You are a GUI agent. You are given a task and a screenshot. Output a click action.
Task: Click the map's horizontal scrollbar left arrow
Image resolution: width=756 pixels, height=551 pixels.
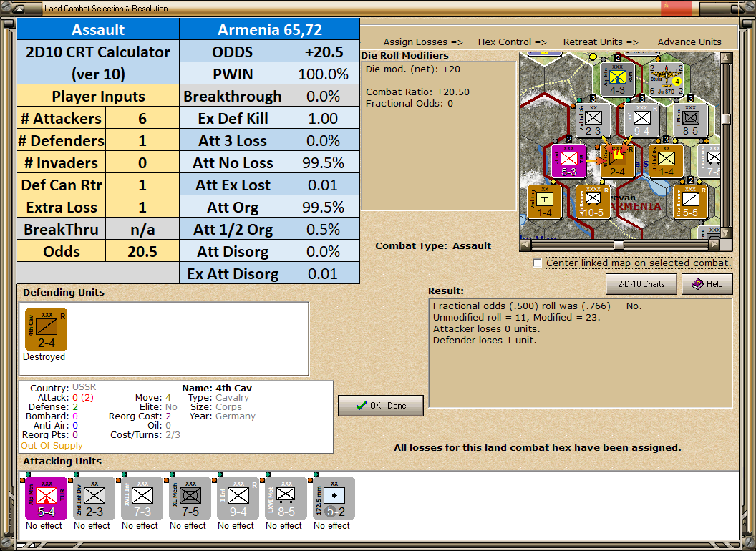[x=525, y=245]
